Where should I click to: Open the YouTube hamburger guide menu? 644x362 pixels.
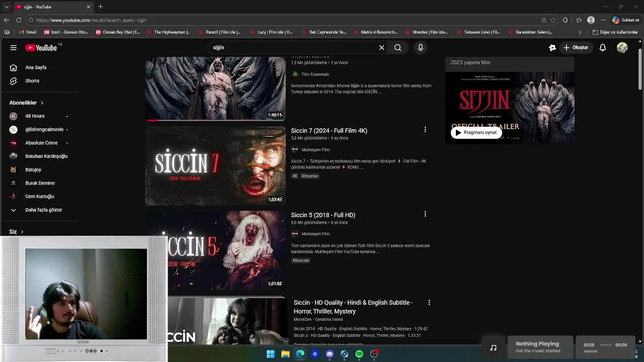[x=14, y=48]
